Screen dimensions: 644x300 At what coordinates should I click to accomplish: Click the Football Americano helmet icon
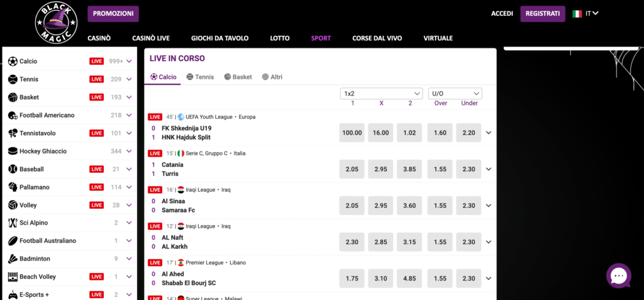point(13,116)
